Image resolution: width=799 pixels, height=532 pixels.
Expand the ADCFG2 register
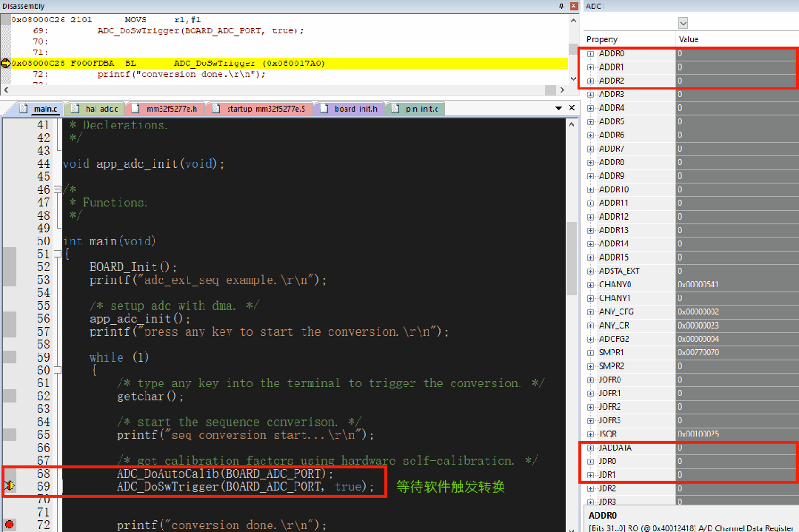click(x=591, y=339)
